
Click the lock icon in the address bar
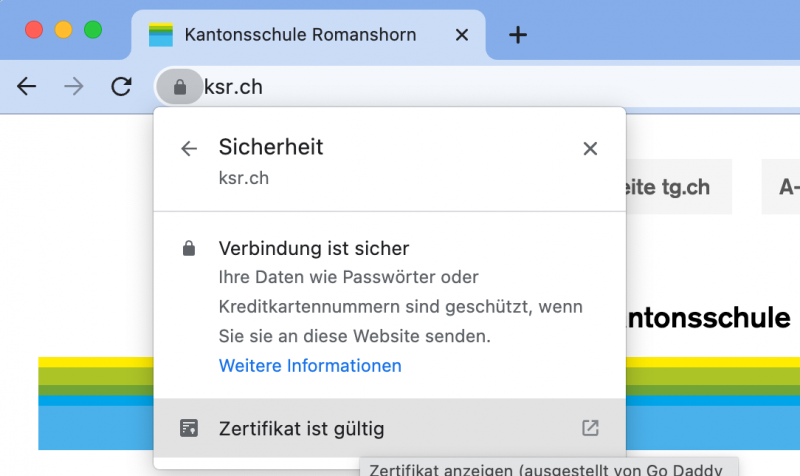pos(180,87)
